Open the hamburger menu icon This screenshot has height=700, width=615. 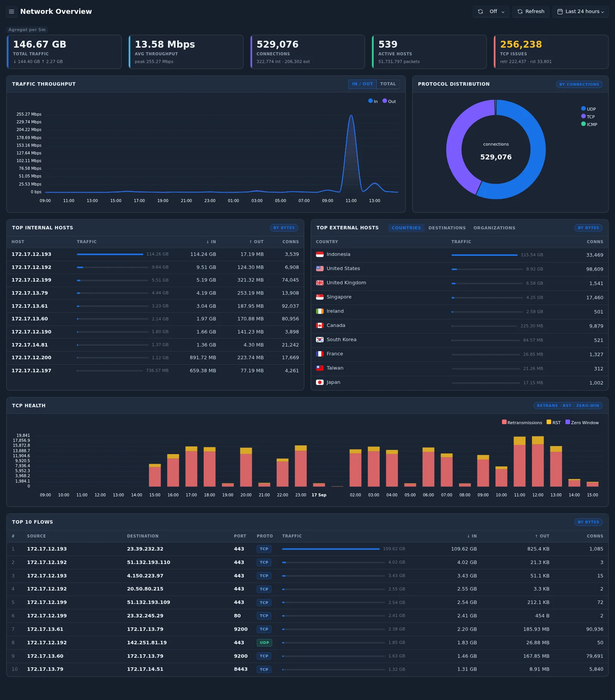(12, 12)
